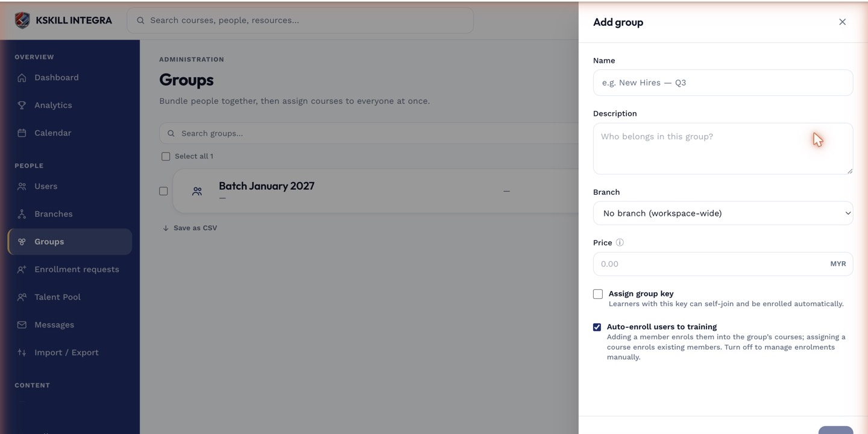The image size is (868, 434).
Task: Uncheck Auto-enroll users to training
Action: [x=597, y=327]
